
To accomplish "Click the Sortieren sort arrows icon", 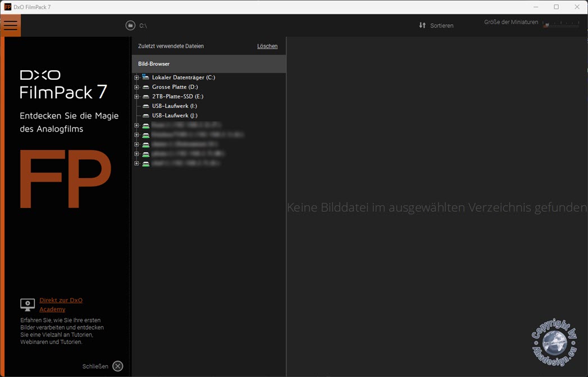I will [422, 25].
